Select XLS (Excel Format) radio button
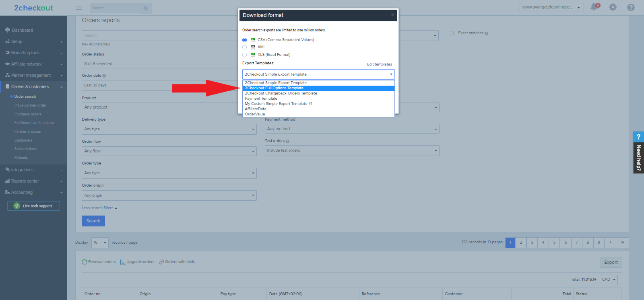 (x=244, y=55)
